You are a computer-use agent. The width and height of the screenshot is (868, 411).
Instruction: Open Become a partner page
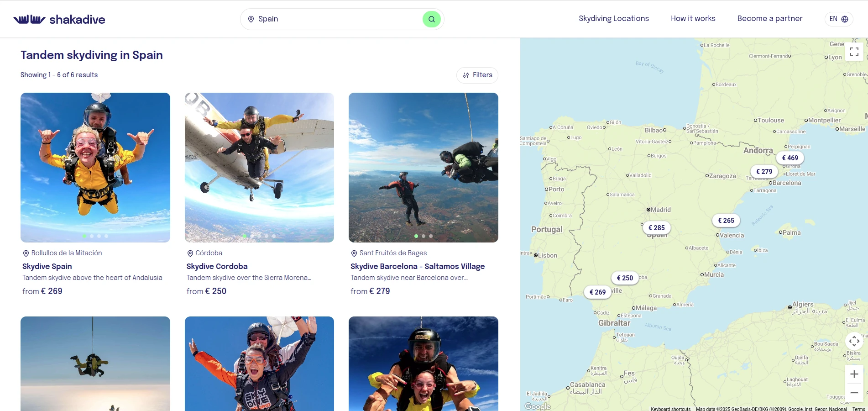point(769,19)
